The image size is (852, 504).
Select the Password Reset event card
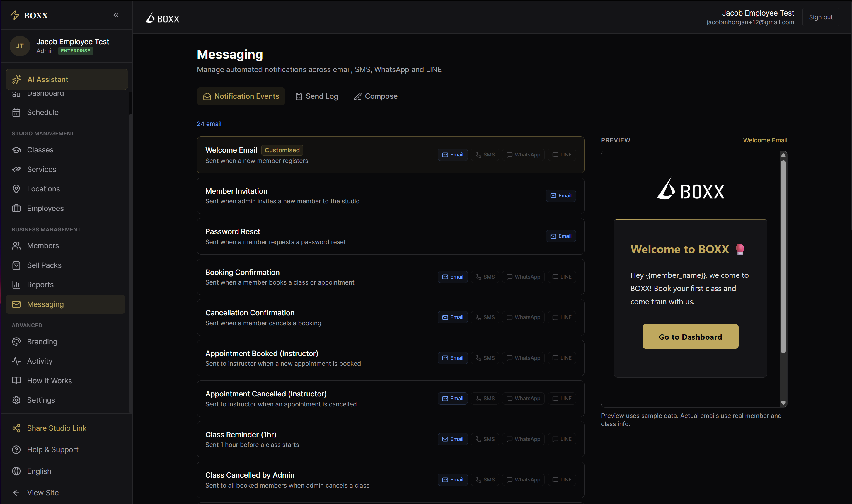(x=390, y=236)
